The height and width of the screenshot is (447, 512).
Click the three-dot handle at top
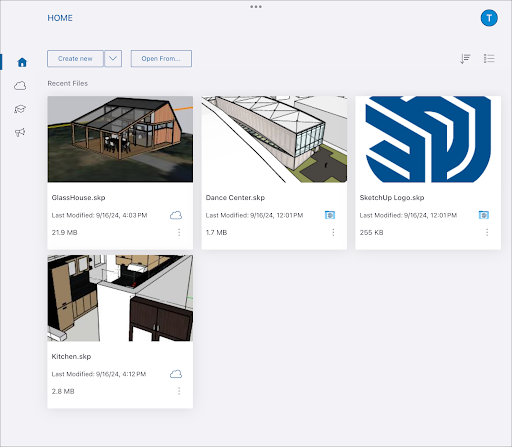click(x=256, y=7)
